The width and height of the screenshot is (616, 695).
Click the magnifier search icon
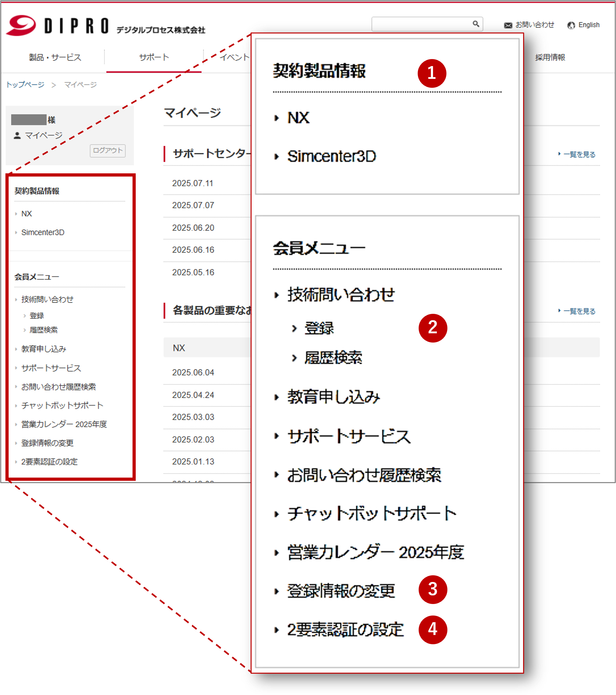click(x=475, y=24)
